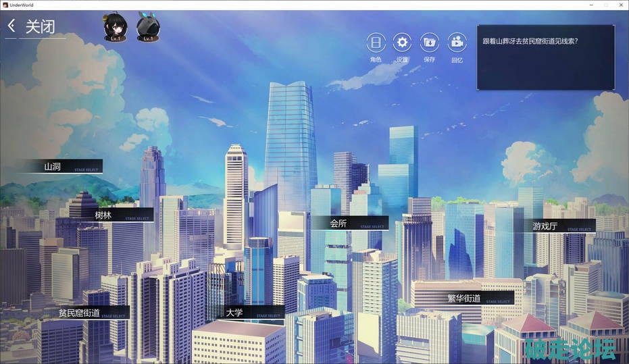Open the 角色 character menu icon
The width and height of the screenshot is (629, 364).
376,43
